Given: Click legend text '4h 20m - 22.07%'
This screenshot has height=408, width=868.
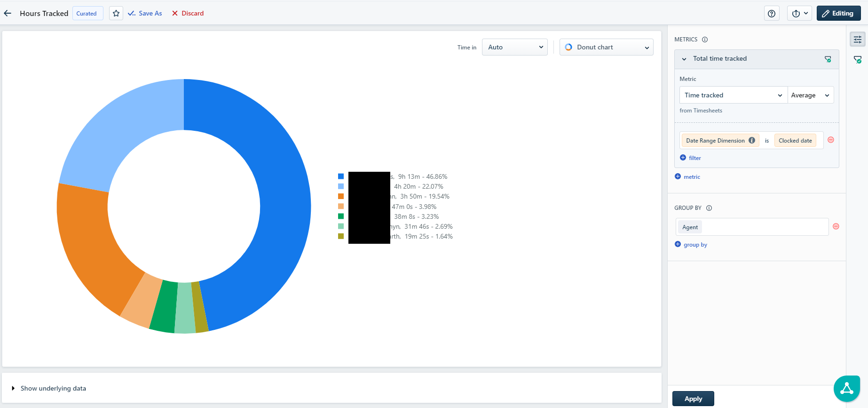Looking at the screenshot, I should tap(418, 186).
